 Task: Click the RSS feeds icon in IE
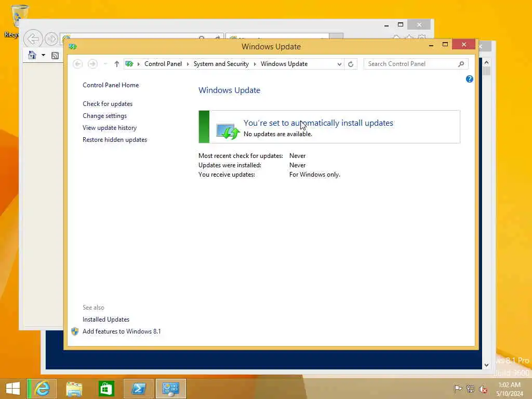[x=55, y=56]
